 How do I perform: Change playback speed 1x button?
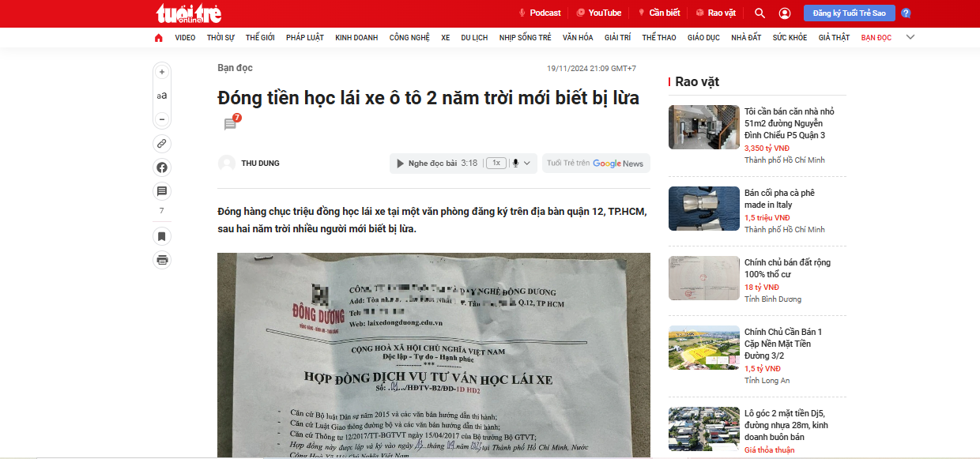tap(496, 164)
